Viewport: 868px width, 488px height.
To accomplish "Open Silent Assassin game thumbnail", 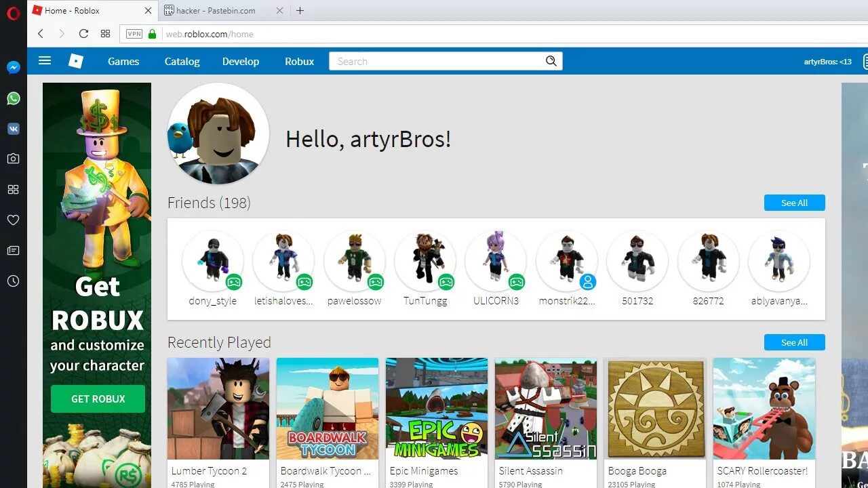I will tap(546, 409).
